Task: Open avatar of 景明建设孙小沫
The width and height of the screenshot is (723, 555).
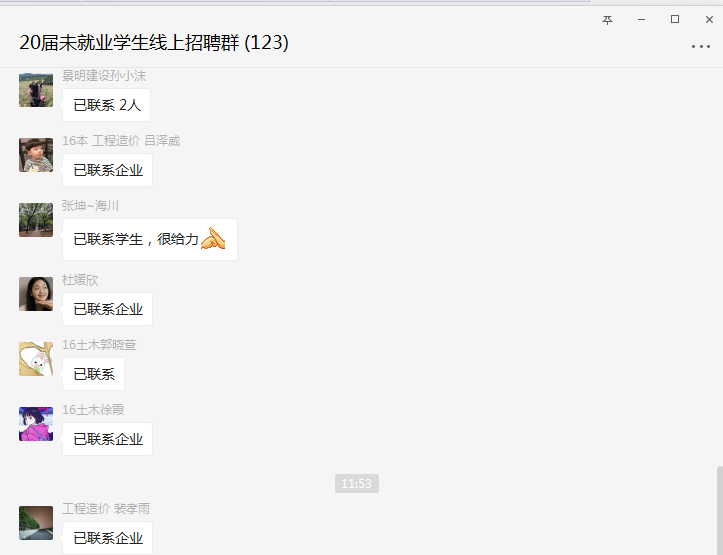Action: click(x=36, y=90)
